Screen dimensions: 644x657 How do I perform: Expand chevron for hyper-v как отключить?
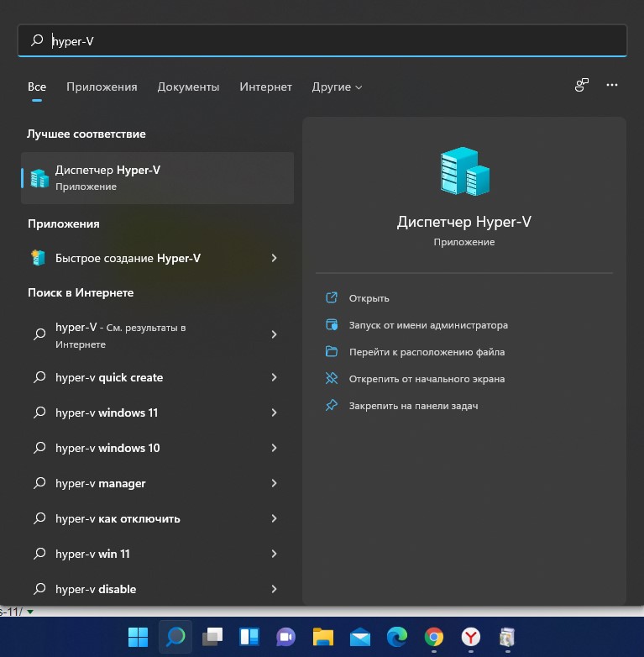click(274, 518)
